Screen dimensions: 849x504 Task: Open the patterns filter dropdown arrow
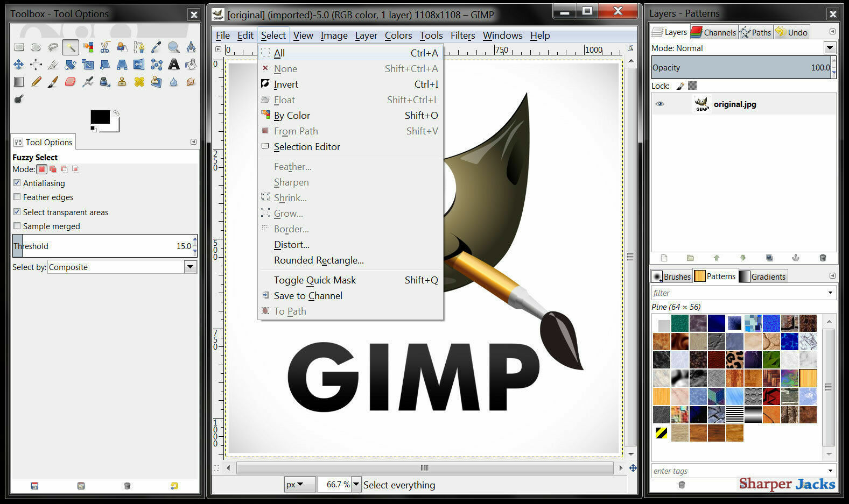(830, 293)
